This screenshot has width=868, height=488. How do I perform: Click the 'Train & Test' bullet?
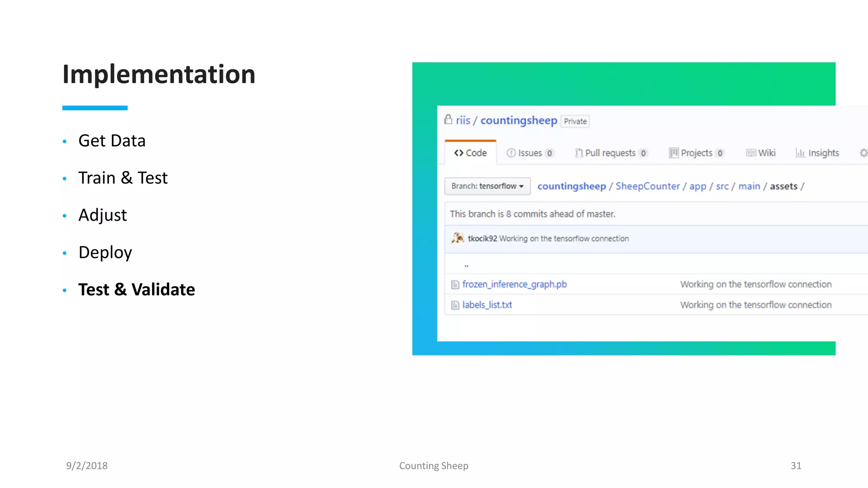point(123,178)
